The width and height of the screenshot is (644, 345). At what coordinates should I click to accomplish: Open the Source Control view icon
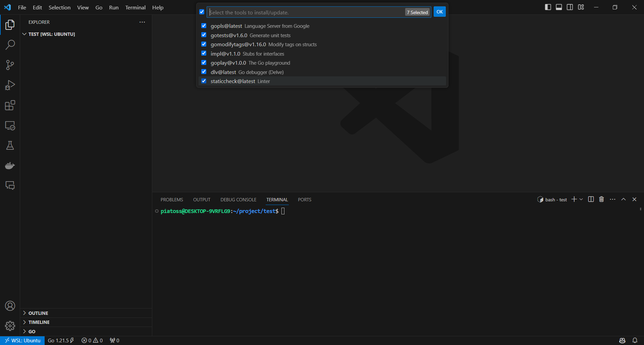[x=10, y=65]
